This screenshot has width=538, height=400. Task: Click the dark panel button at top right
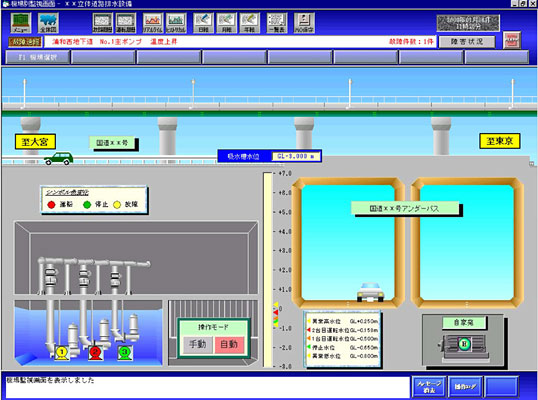point(468,23)
